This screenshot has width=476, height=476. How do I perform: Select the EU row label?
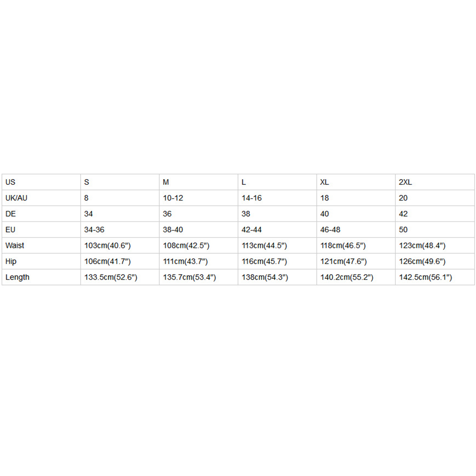(x=10, y=229)
